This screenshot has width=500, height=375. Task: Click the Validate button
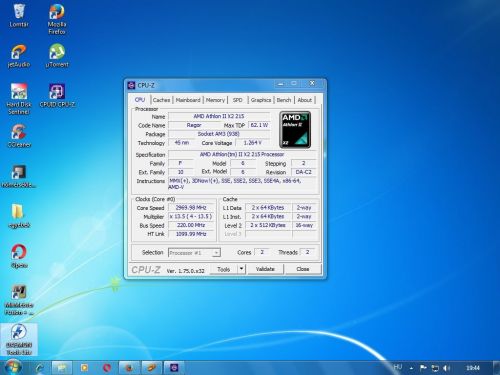point(265,269)
